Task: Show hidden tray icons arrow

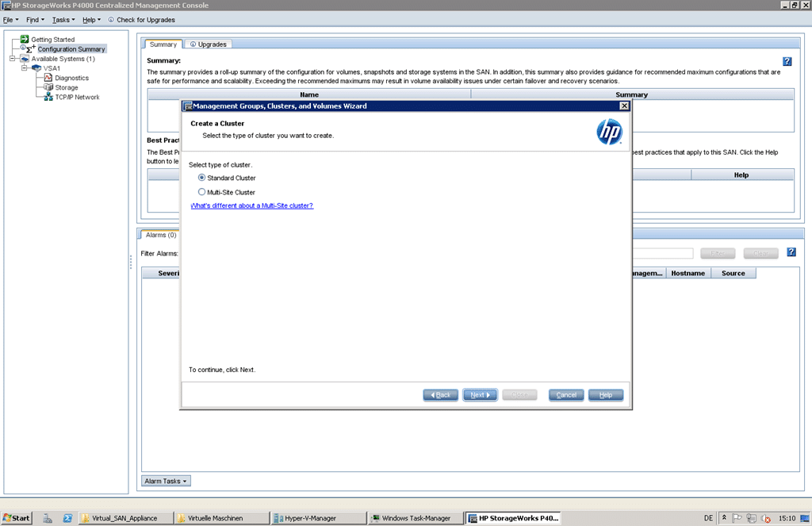Action: 724,517
